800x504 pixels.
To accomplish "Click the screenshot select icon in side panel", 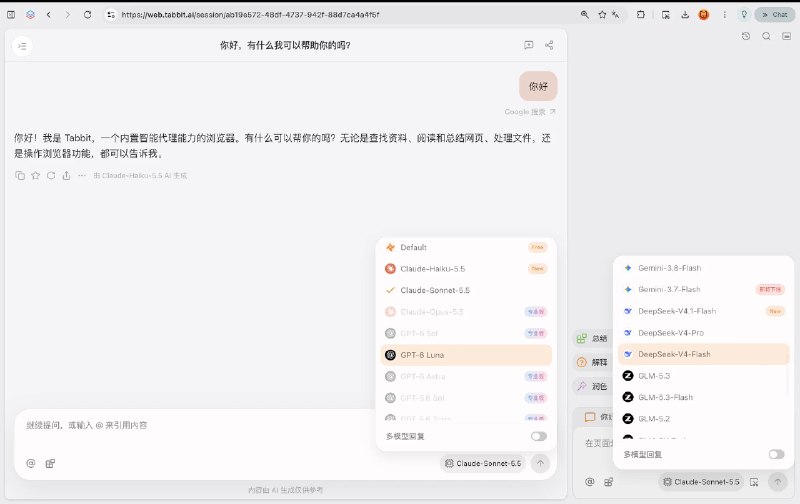I will 754,482.
